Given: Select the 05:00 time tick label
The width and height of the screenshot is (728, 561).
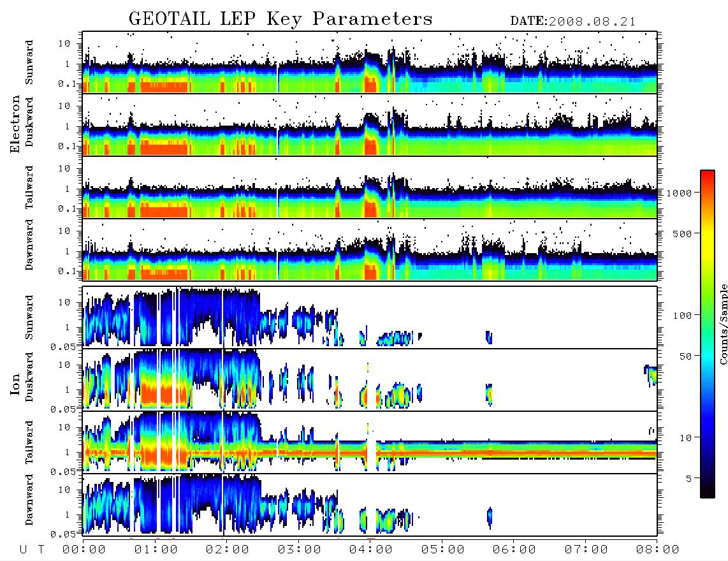Looking at the screenshot, I should coord(443,550).
